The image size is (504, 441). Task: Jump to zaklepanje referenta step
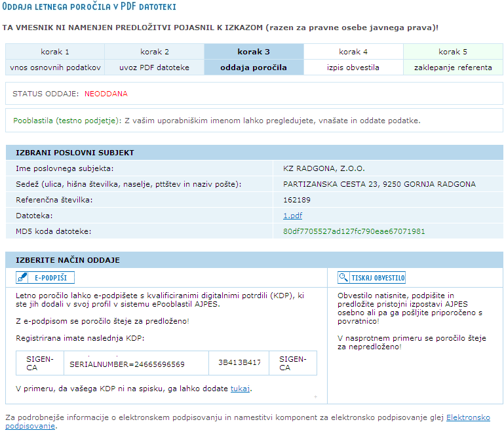point(453,67)
